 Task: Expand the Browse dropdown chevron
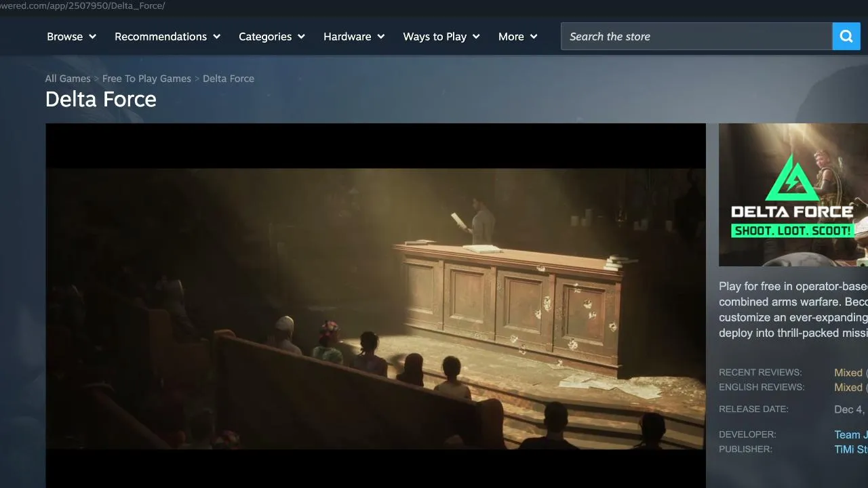click(x=92, y=37)
